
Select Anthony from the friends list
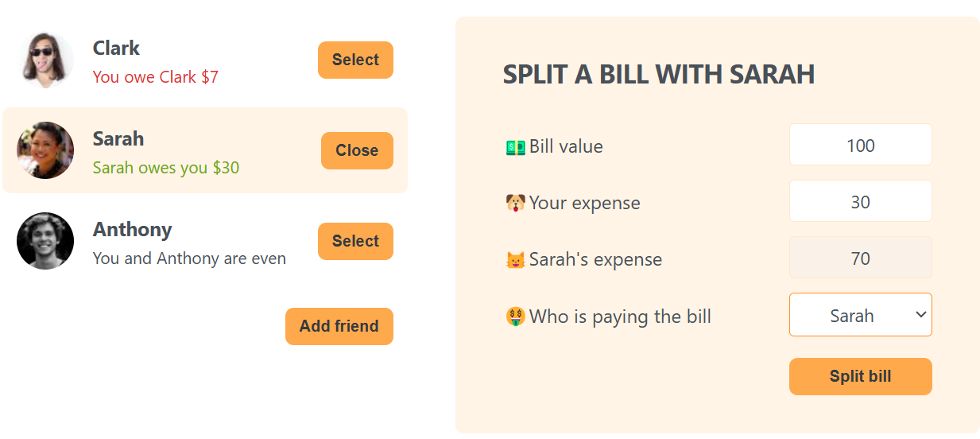coord(355,242)
